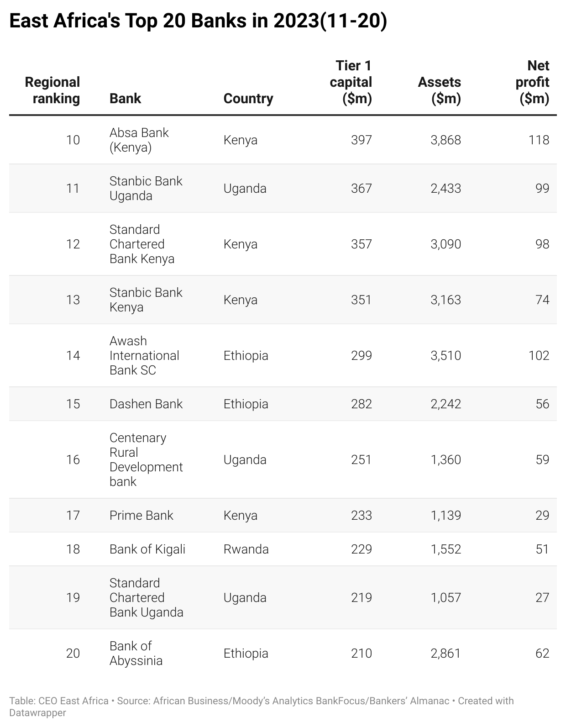Click the Absa Bank (Kenya) cell
The width and height of the screenshot is (566, 728).
pos(139,140)
